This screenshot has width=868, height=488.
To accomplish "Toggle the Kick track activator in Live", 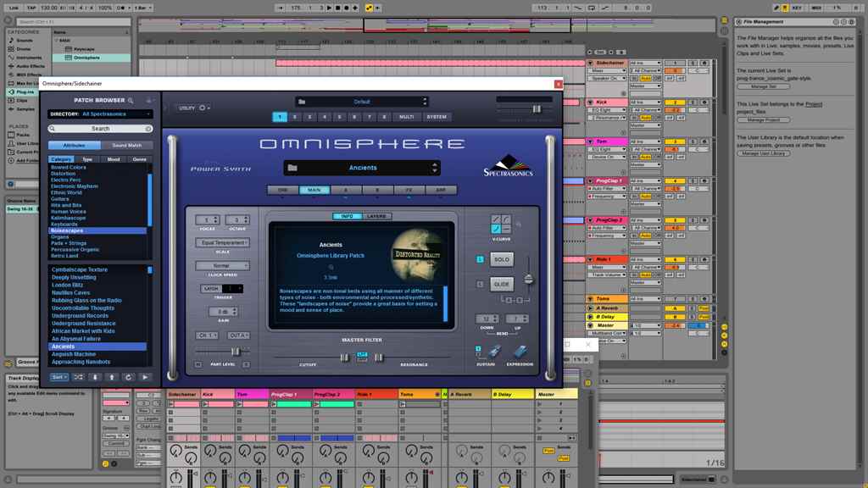I will point(675,103).
